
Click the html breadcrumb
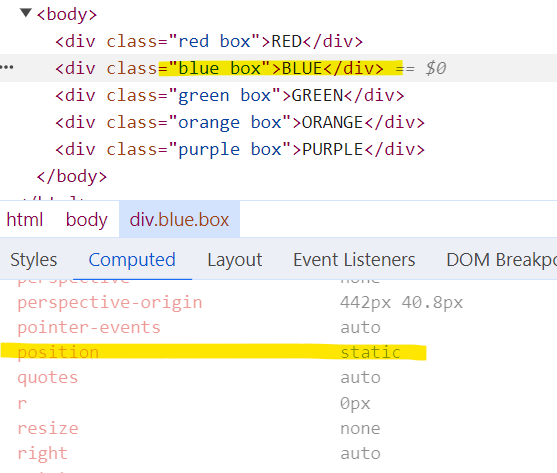tap(25, 219)
